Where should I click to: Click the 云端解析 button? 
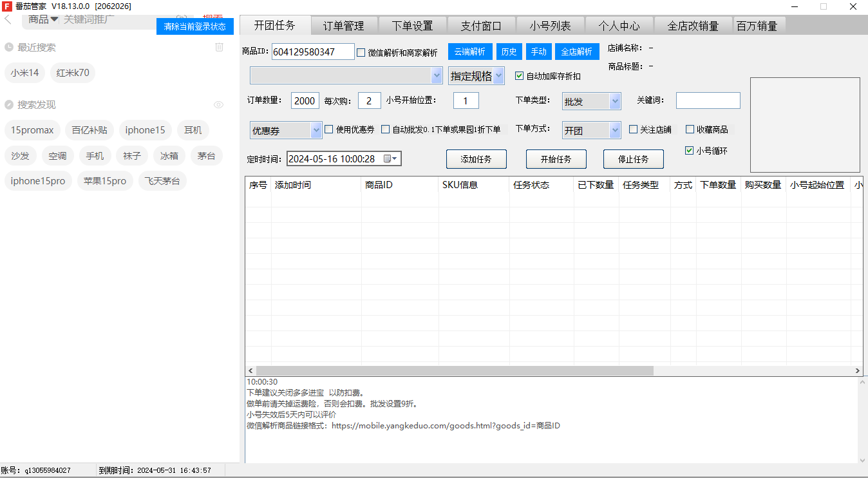470,52
